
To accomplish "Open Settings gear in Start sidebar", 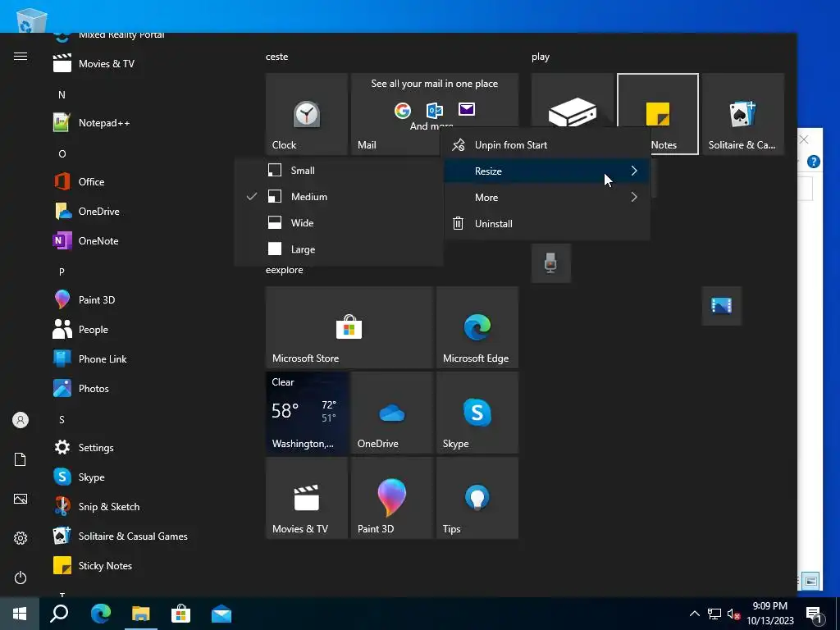I will [21, 538].
